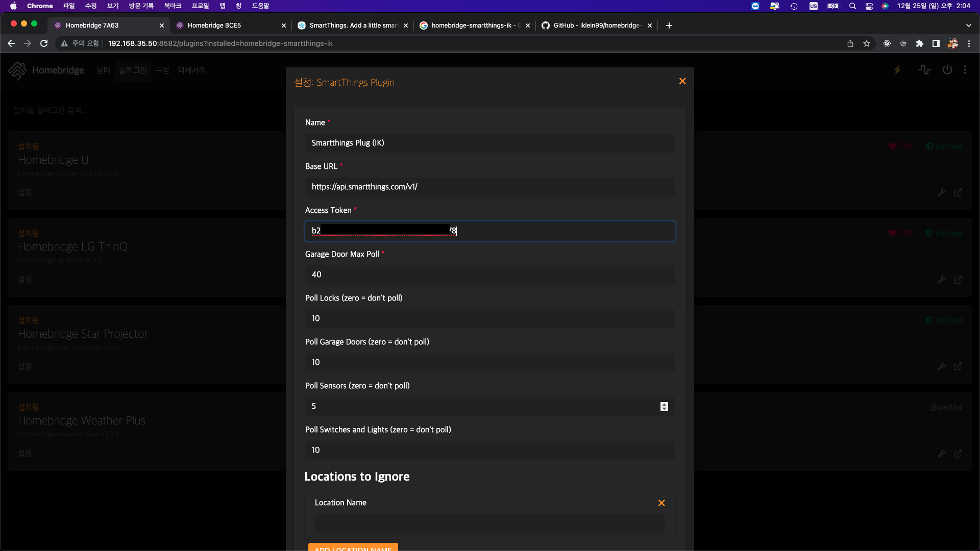Close the SmartThings Plugin settings dialog
Viewport: 980px width, 551px height.
[x=682, y=82]
